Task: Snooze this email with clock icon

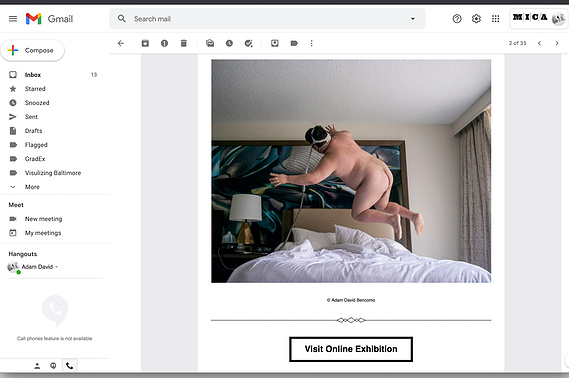Action: pyautogui.click(x=229, y=43)
